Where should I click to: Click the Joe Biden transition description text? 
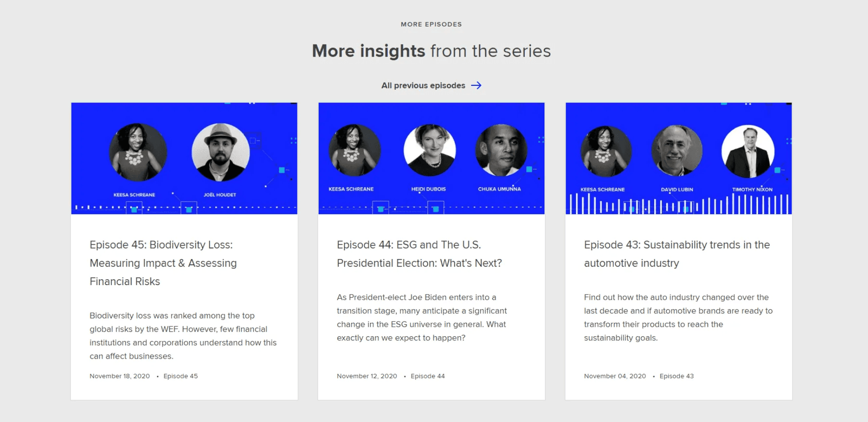[x=421, y=317]
